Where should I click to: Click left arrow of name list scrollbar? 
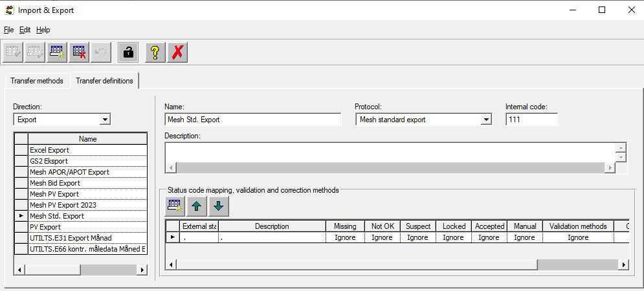(19, 270)
